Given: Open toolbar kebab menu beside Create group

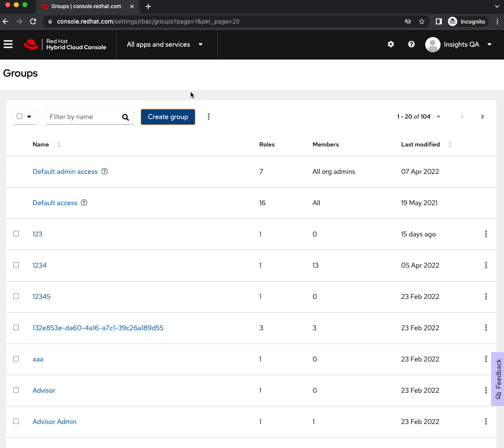Looking at the screenshot, I should click(x=209, y=116).
